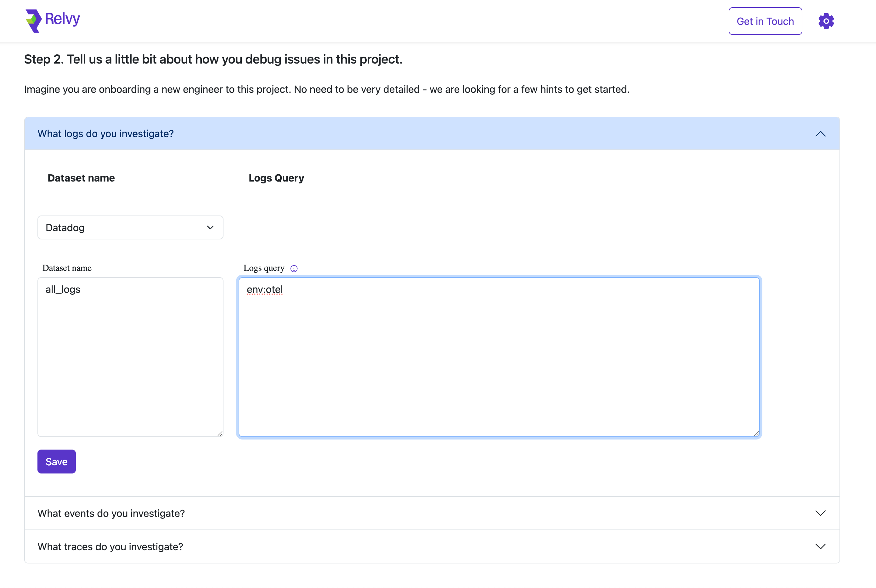
Task: Click the Relvy brand name text
Action: (62, 19)
